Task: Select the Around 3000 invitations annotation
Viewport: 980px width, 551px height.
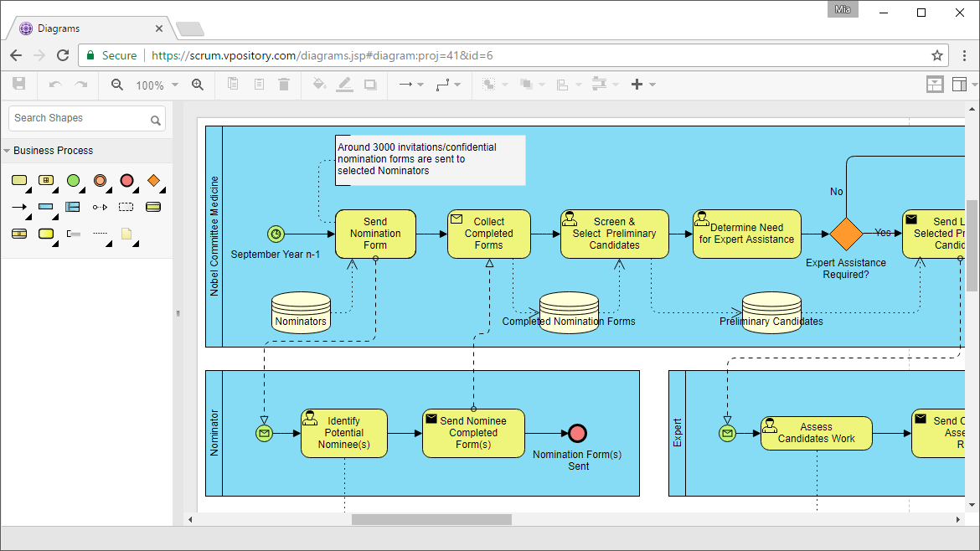Action: (x=430, y=160)
